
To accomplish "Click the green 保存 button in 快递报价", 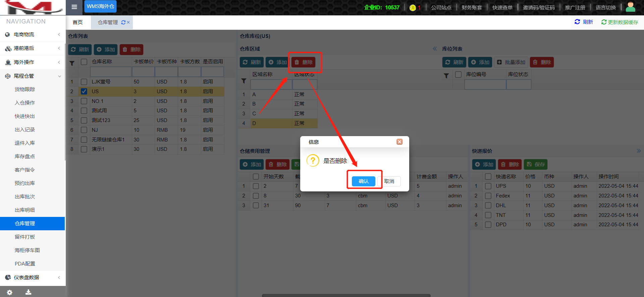I will (x=536, y=165).
